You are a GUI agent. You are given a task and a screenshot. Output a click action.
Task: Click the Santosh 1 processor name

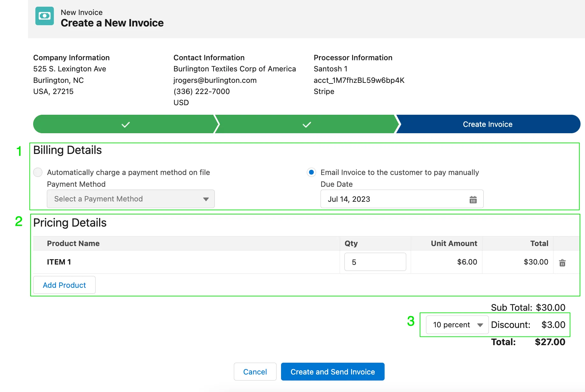tap(330, 69)
